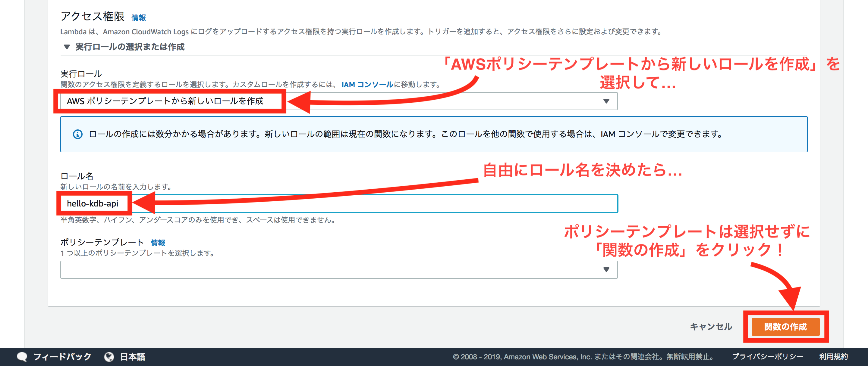Open the フィードバック link in the footer
Viewport: 868px width, 366px height.
point(62,357)
